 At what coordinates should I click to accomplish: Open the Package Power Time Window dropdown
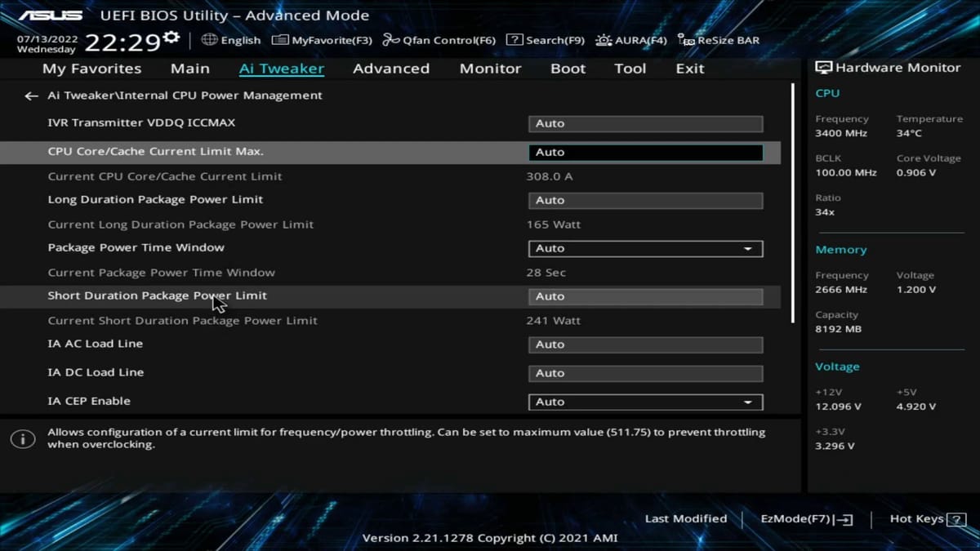point(749,248)
